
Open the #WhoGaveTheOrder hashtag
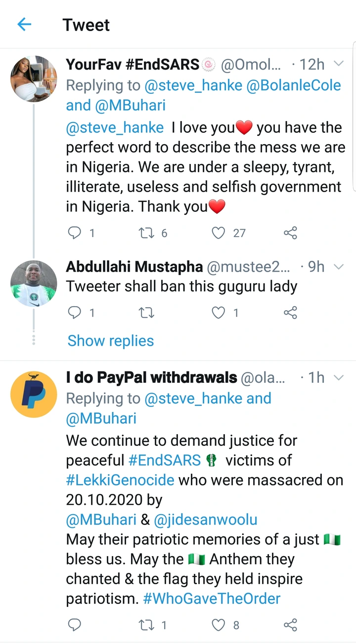212,599
